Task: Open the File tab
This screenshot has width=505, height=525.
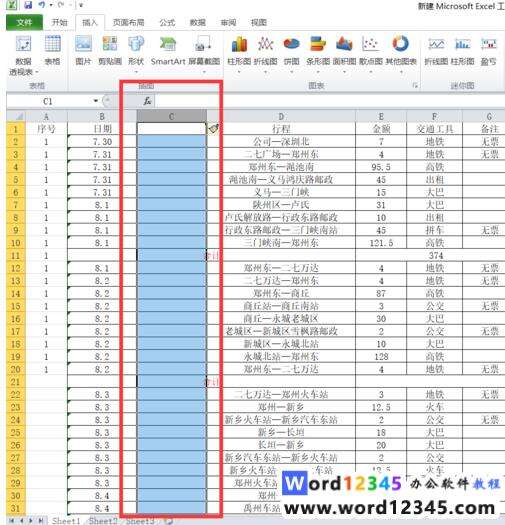Action: (x=24, y=22)
